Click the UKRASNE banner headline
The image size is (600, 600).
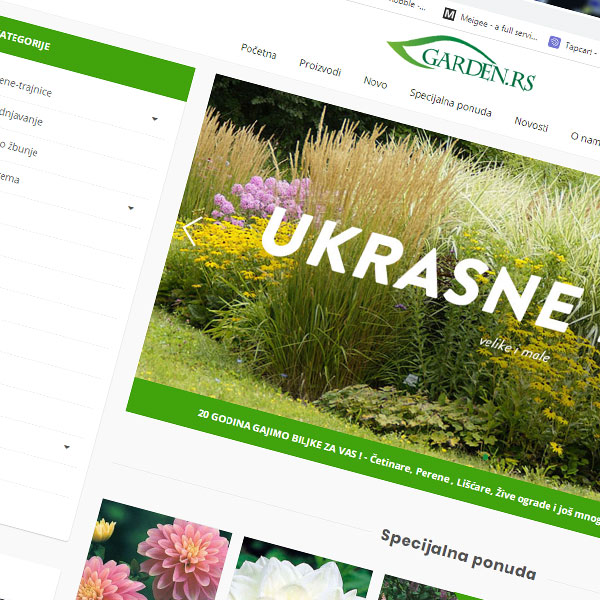421,269
